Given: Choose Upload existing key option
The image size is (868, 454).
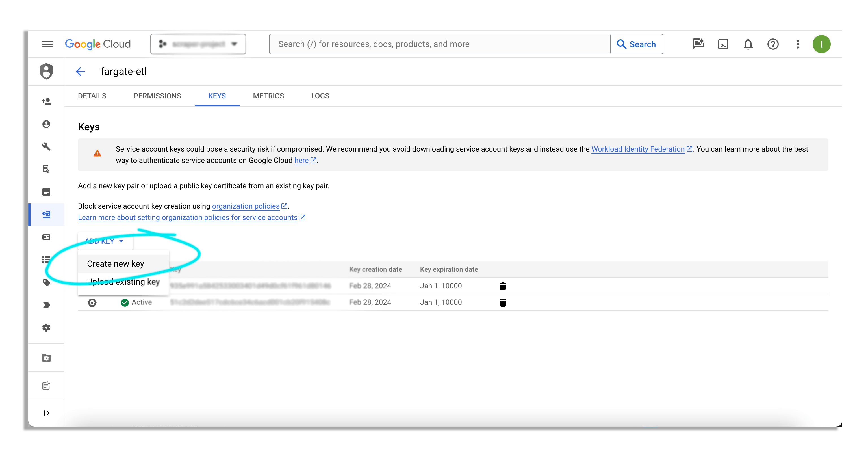Looking at the screenshot, I should tap(123, 282).
